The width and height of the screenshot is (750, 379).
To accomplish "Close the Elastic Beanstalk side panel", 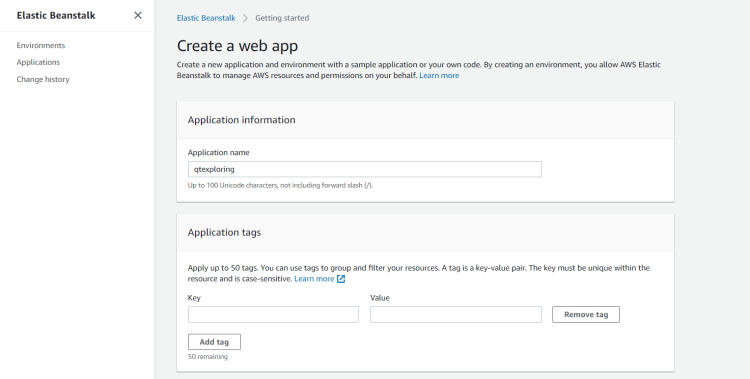I will (138, 15).
